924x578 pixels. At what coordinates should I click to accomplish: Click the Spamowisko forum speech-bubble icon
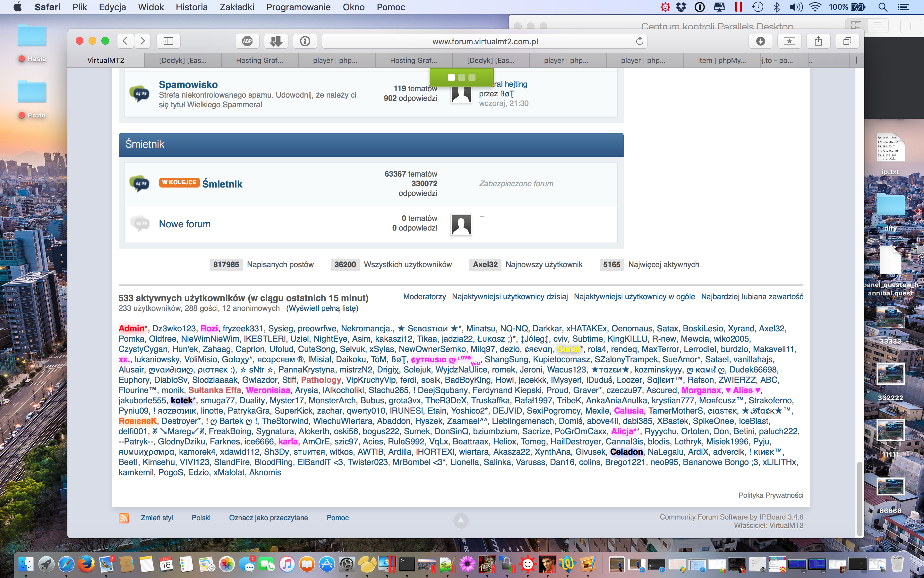(139, 94)
